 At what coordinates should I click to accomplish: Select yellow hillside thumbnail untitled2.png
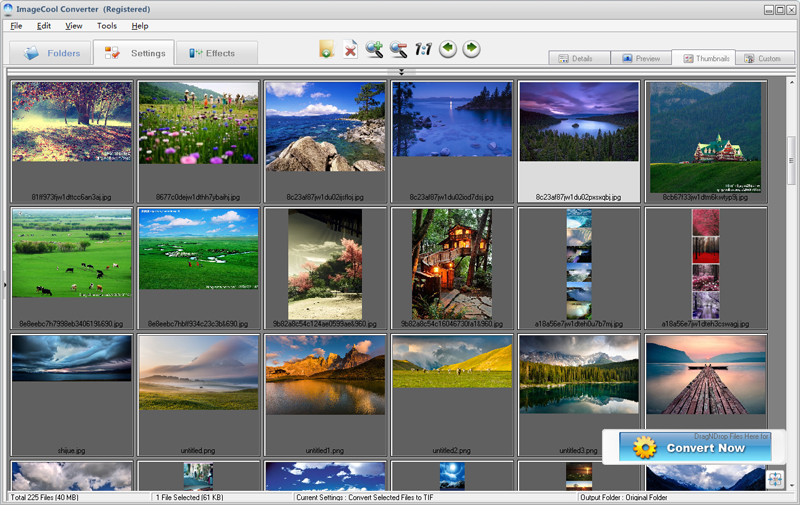pos(452,395)
